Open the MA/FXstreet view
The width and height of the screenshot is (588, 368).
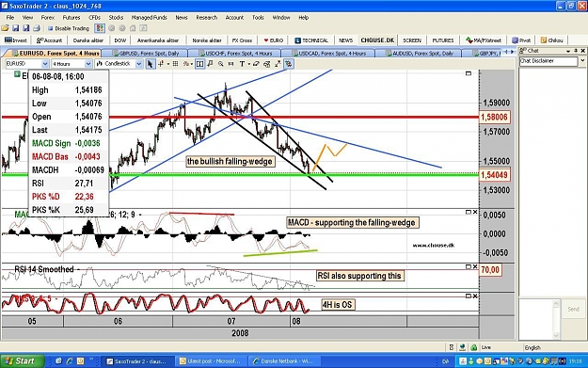[x=484, y=40]
